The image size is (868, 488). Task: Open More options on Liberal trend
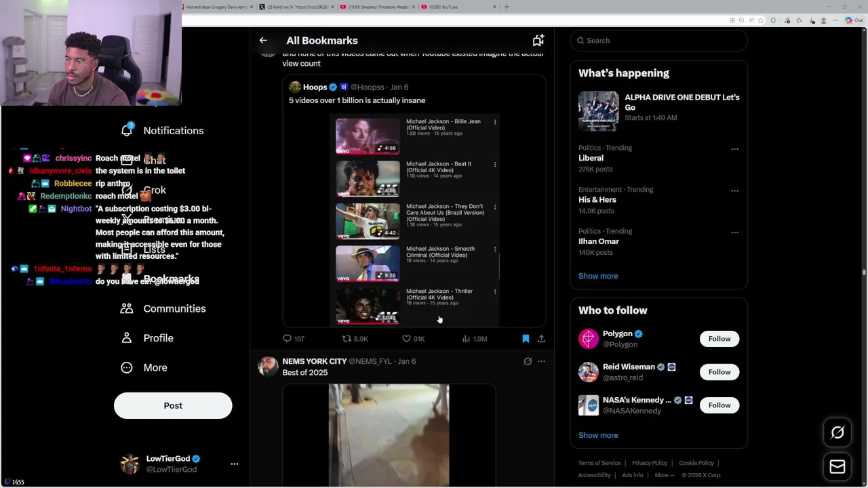coord(734,148)
